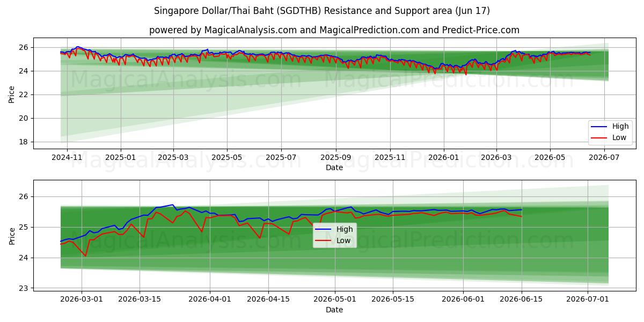Click the top chart x-axis label '2024-11'
Viewport: 644px width, 322px height.
pos(67,158)
